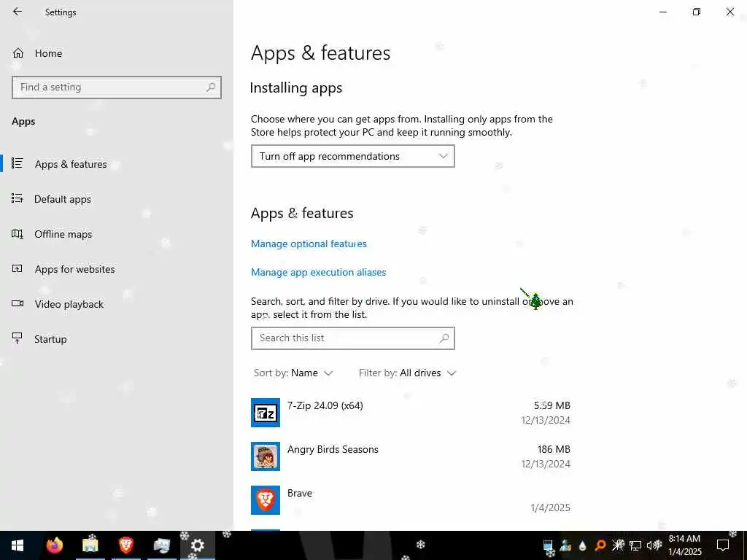Click the water drop tray icon

coord(583,545)
